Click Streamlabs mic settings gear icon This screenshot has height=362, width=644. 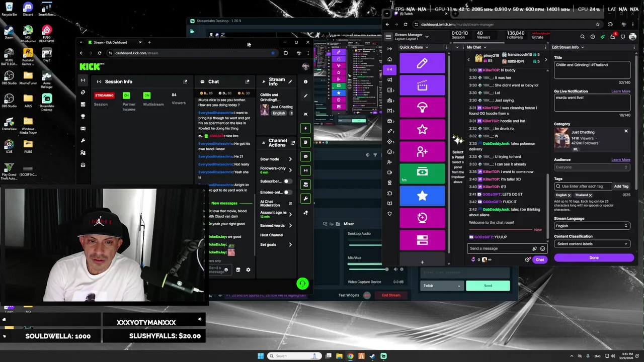pos(401,269)
